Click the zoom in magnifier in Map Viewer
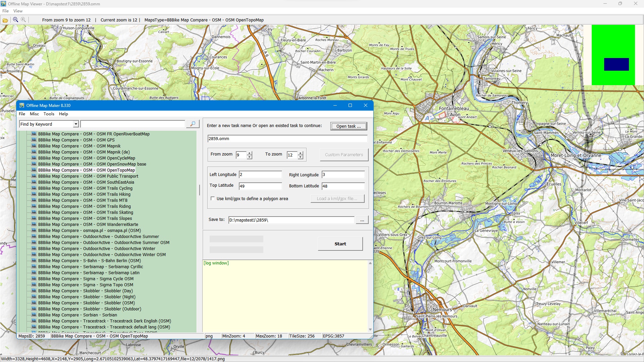Viewport: 644px width, 362px height. 23,20
